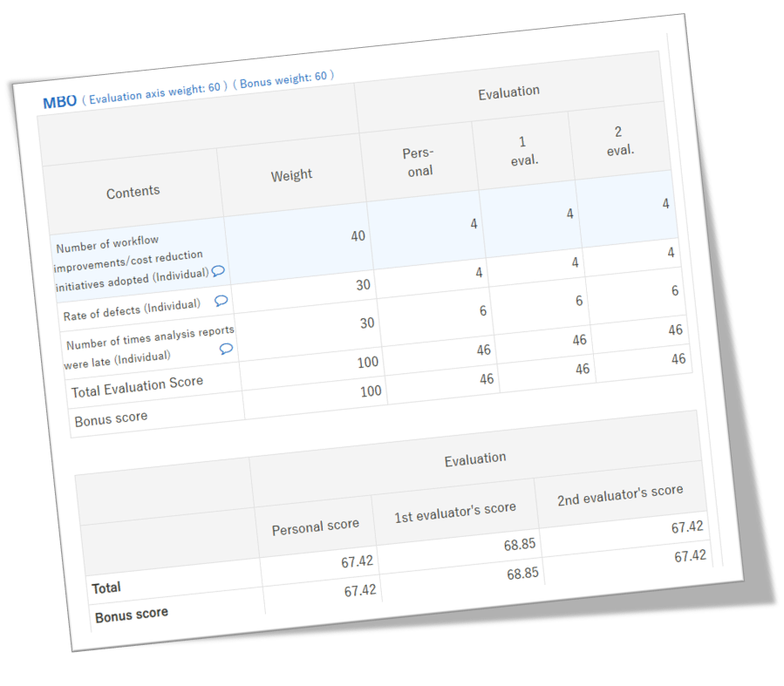
Task: Click personal score 4 for Rate of defects
Action: coord(479,272)
